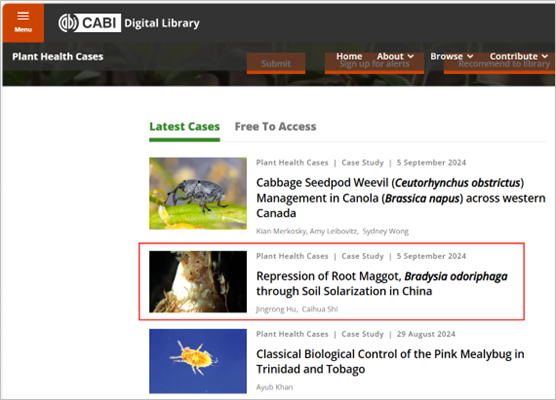Click the Submit button

pos(276,63)
